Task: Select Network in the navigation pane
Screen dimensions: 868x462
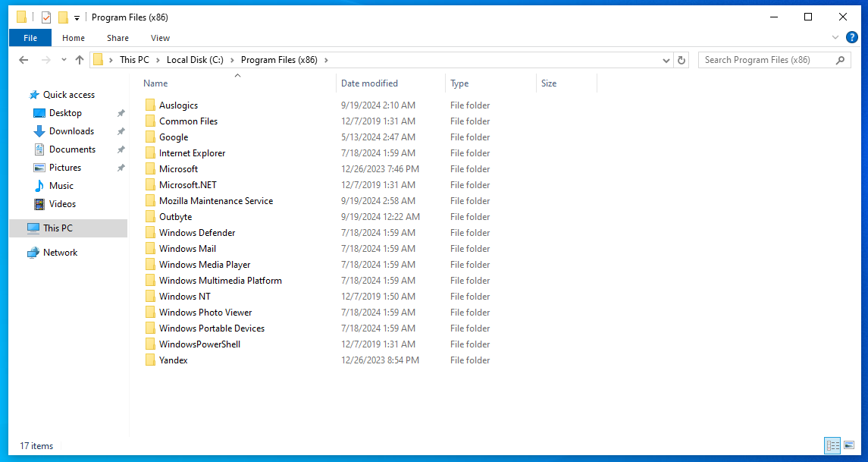Action: pyautogui.click(x=60, y=253)
